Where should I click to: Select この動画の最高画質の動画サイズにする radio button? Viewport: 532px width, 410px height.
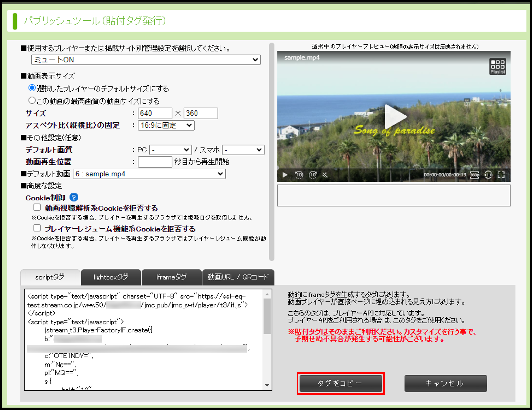pos(32,100)
